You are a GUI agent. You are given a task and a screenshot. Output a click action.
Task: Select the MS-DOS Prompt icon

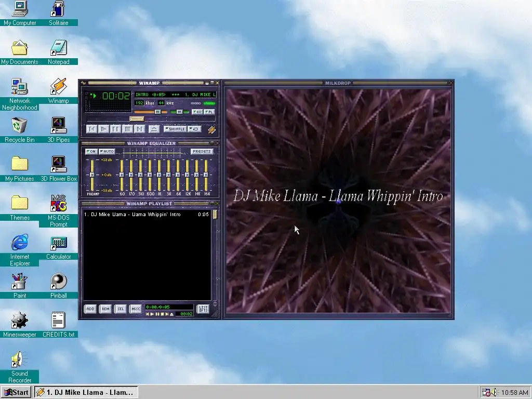click(x=58, y=211)
